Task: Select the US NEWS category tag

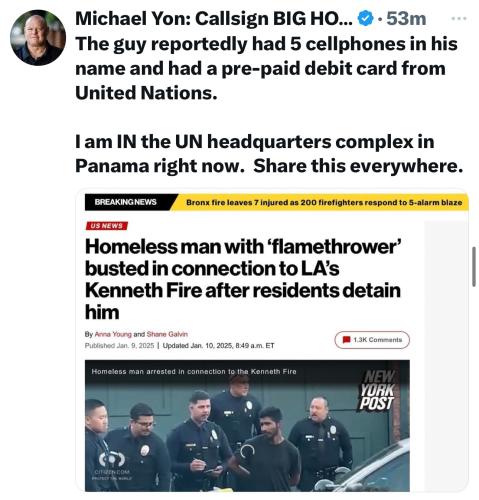Action: tap(107, 226)
